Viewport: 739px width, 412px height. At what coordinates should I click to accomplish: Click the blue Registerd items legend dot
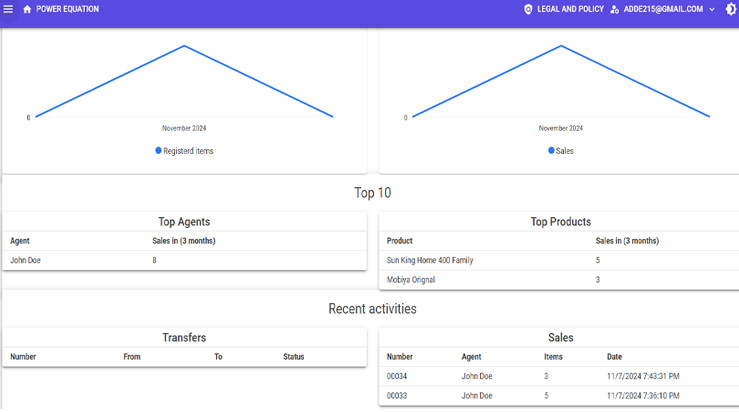[x=158, y=151]
